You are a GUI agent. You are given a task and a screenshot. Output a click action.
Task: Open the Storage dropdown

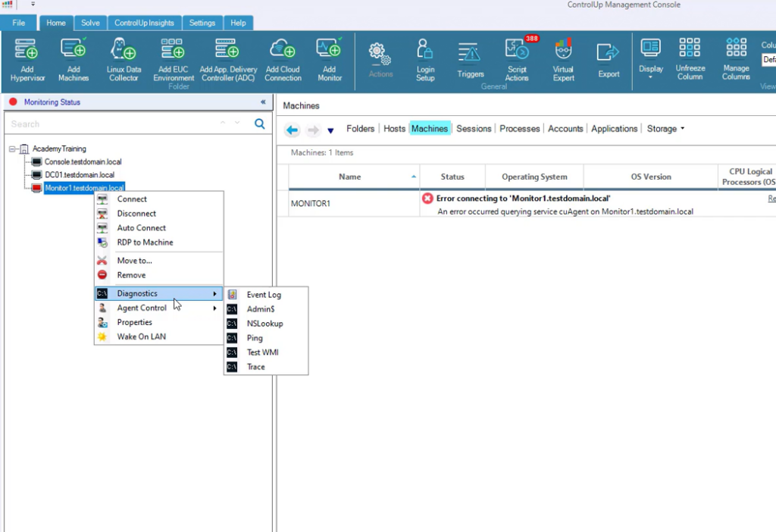click(x=665, y=129)
